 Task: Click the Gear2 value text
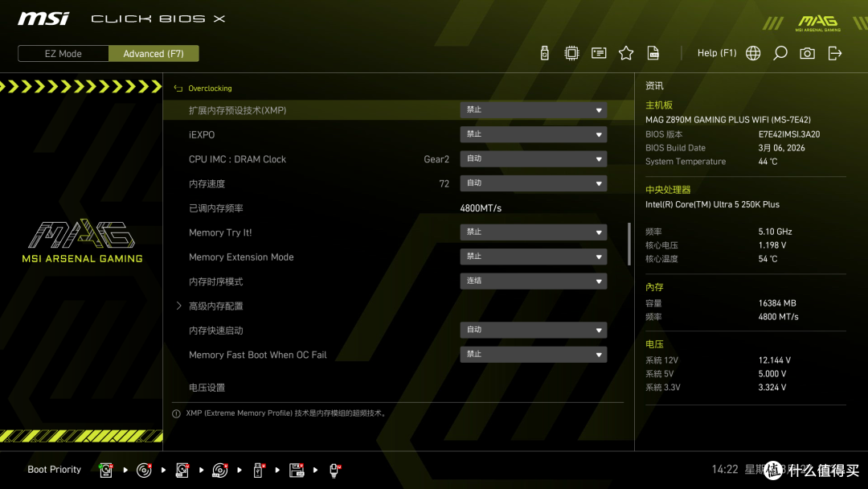pyautogui.click(x=436, y=159)
